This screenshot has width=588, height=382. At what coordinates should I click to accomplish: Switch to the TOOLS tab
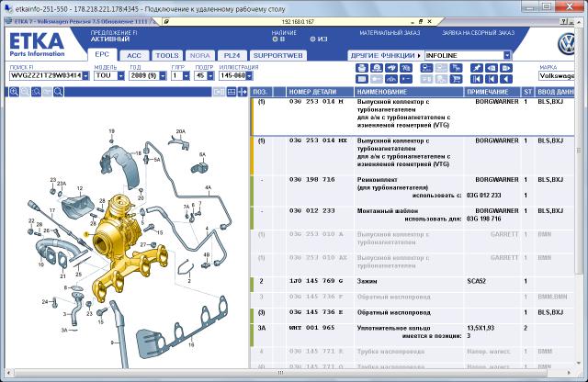click(x=167, y=55)
